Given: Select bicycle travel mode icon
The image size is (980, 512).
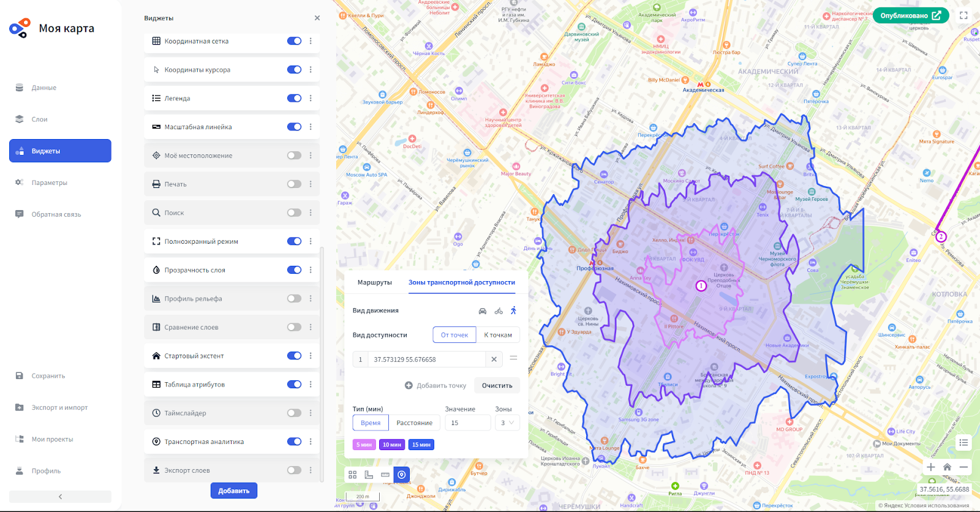Looking at the screenshot, I should 499,311.
